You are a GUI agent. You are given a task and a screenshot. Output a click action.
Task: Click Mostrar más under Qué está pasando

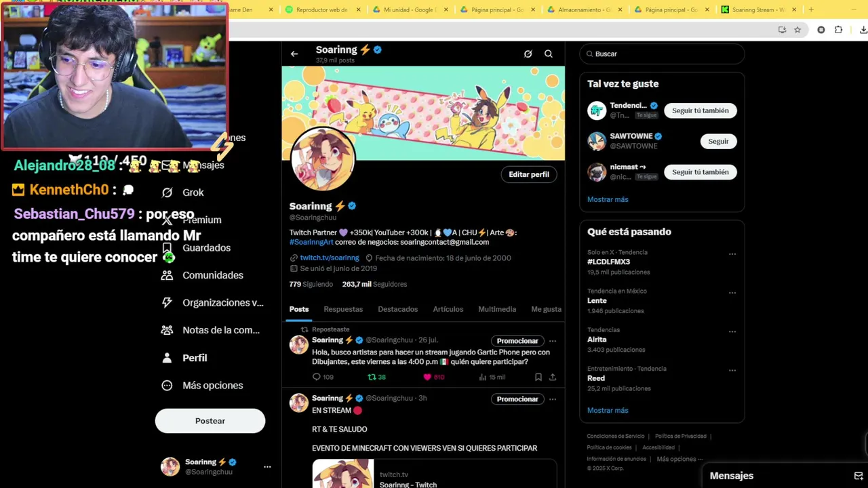point(608,410)
